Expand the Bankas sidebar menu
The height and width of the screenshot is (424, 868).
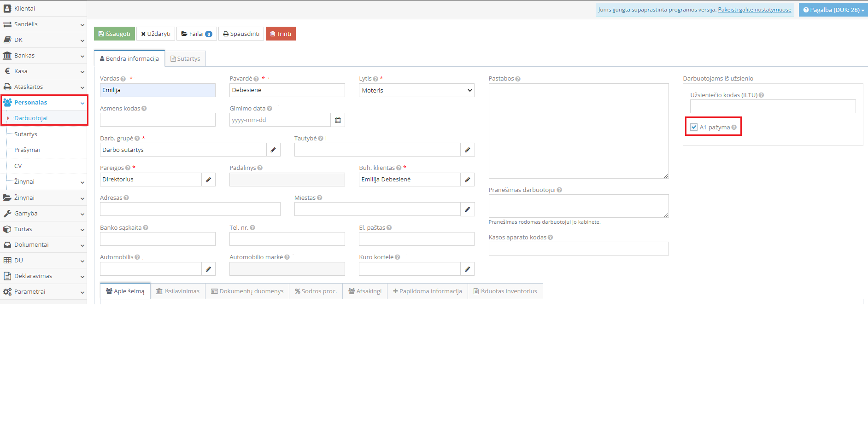coord(43,56)
